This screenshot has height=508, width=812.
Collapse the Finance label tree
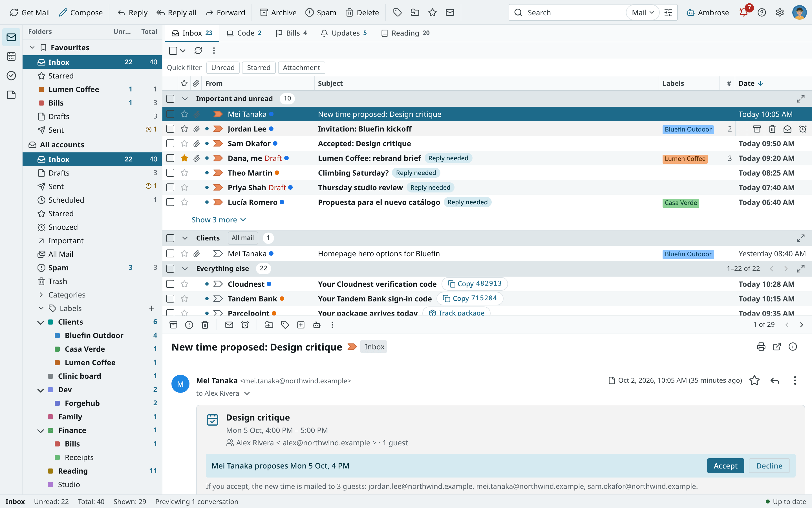click(41, 431)
